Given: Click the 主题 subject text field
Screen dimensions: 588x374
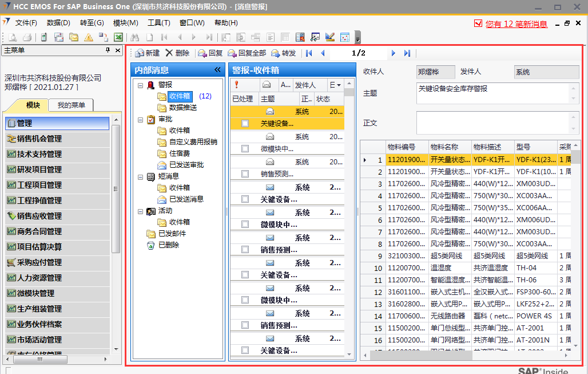Looking at the screenshot, I should pos(492,93).
